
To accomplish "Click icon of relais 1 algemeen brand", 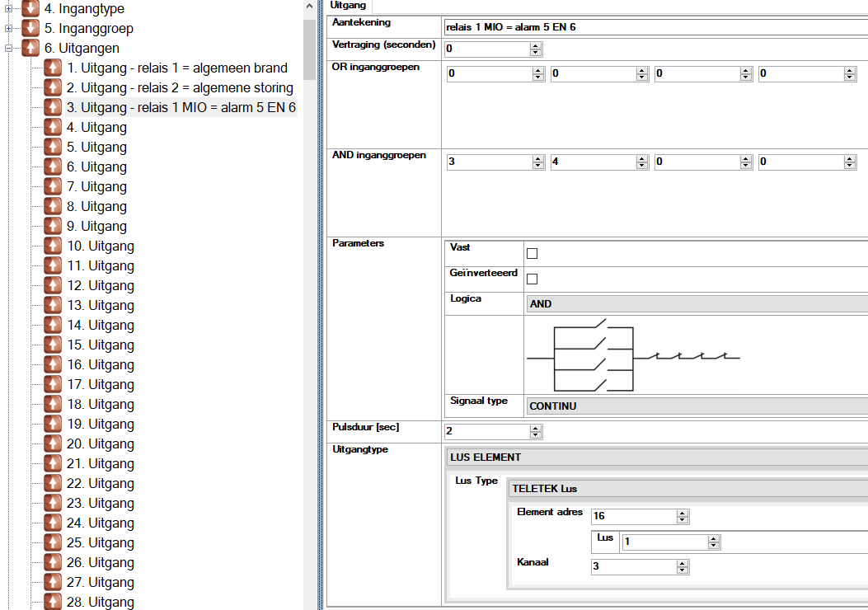I will 53,68.
